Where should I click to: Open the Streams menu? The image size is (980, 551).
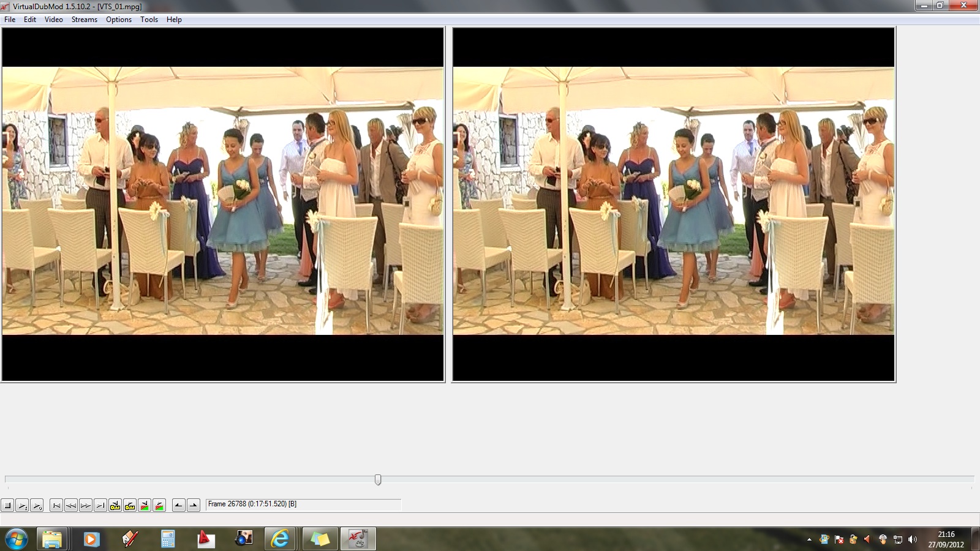(85, 20)
